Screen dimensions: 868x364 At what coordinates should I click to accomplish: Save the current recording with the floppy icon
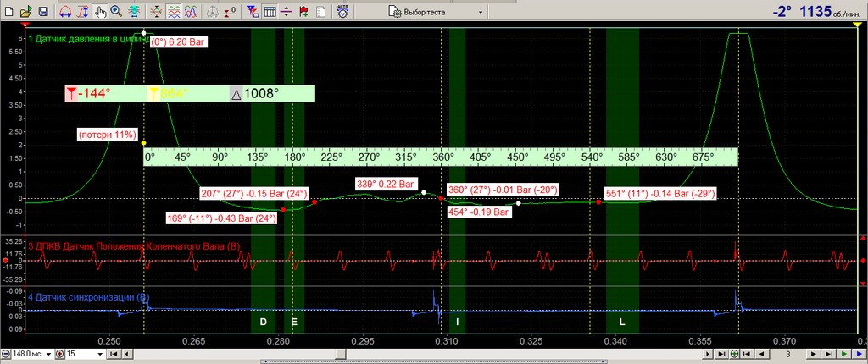[43, 11]
